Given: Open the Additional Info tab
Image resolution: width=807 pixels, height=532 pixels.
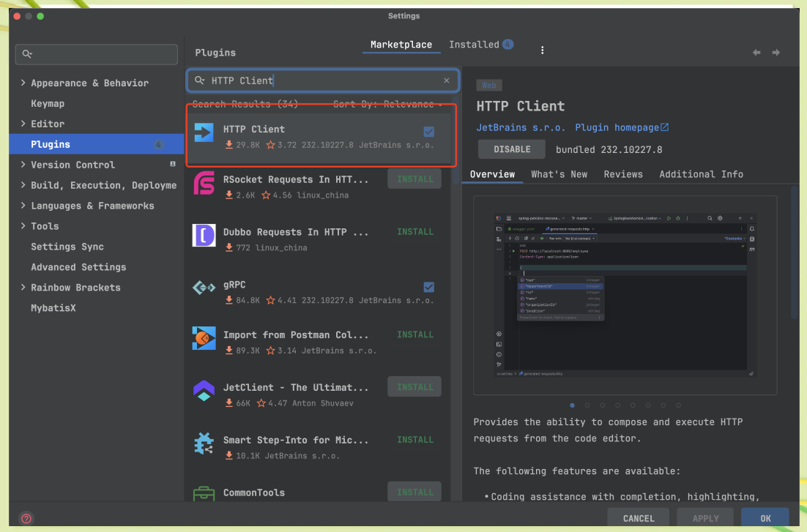Looking at the screenshot, I should coord(701,174).
